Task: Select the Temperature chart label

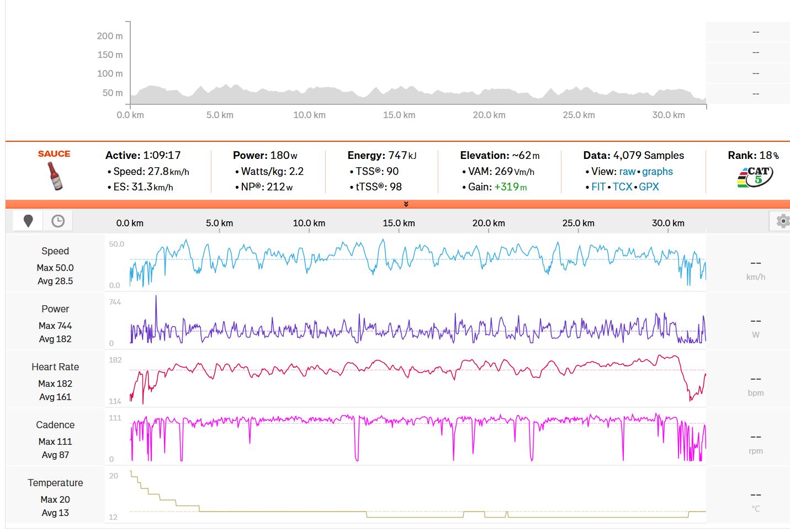Action: 55,483
